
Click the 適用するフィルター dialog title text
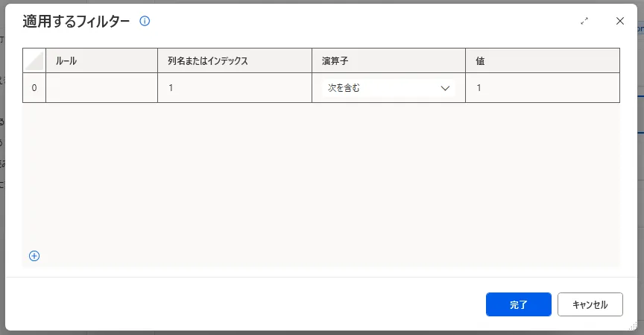[x=76, y=22]
